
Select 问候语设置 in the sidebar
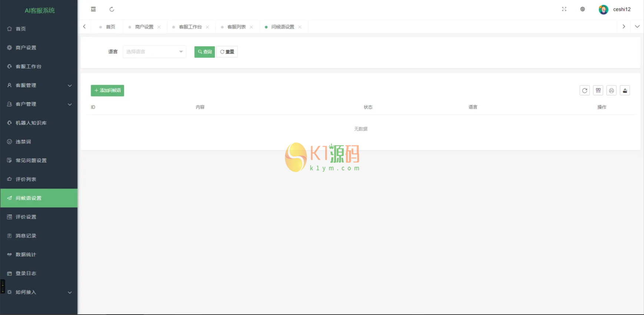tap(39, 198)
